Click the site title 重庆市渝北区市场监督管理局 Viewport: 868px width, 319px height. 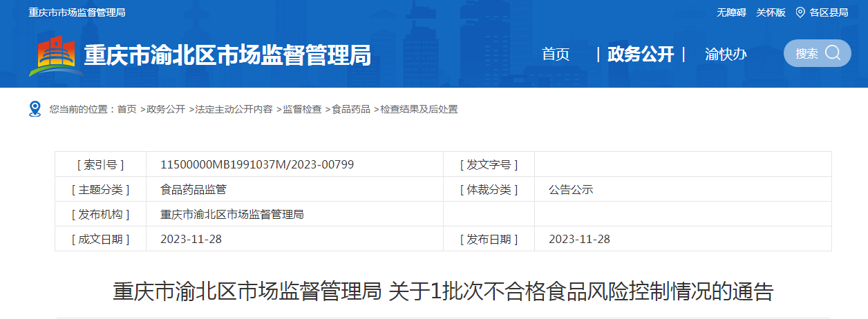227,55
